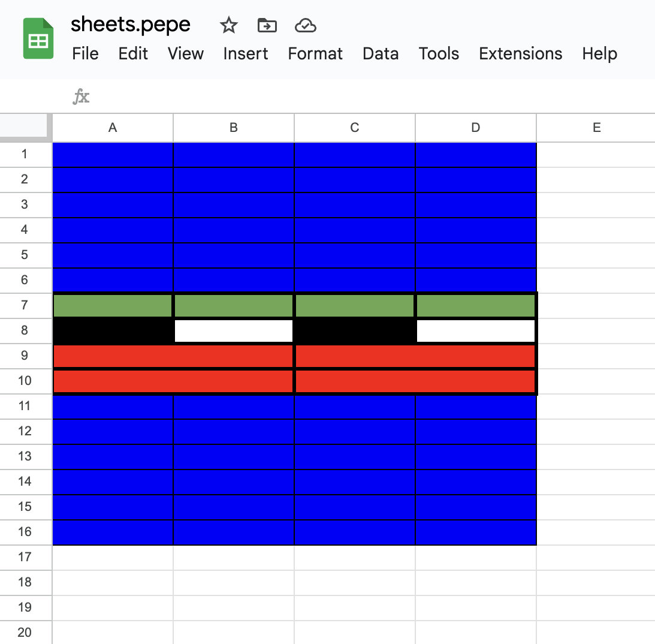Click the sheets.pepe document title
Image resolution: width=655 pixels, height=644 pixels.
click(x=130, y=24)
